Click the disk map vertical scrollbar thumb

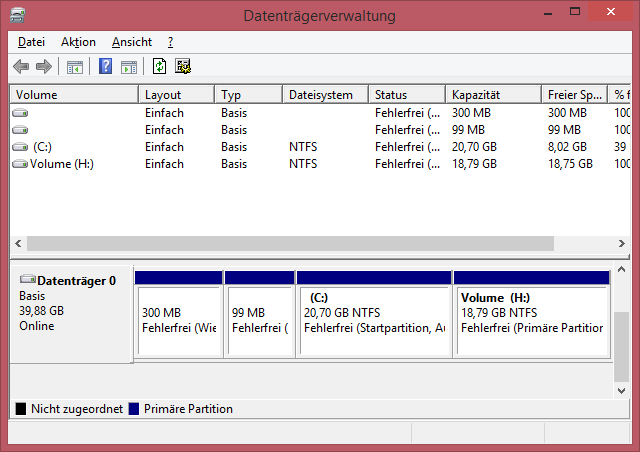pos(622,347)
